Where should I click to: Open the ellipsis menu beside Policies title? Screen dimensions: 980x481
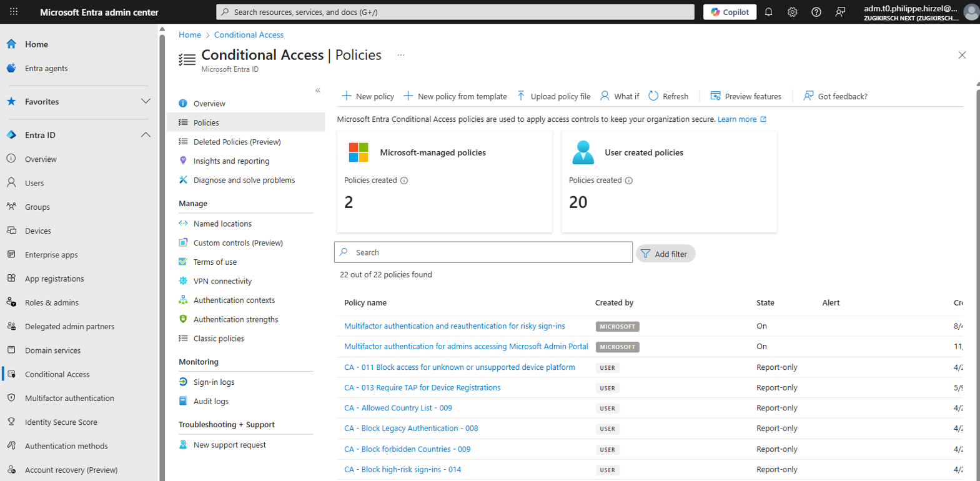pos(401,55)
